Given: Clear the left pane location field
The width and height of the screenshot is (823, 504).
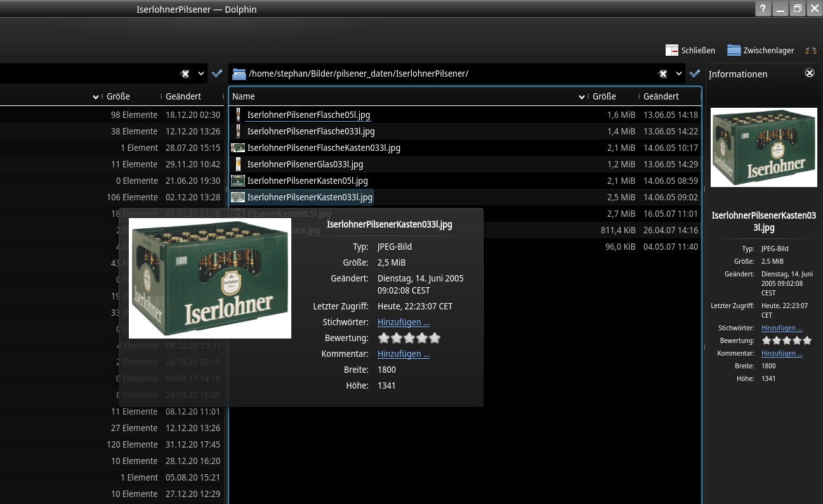Looking at the screenshot, I should pyautogui.click(x=185, y=74).
